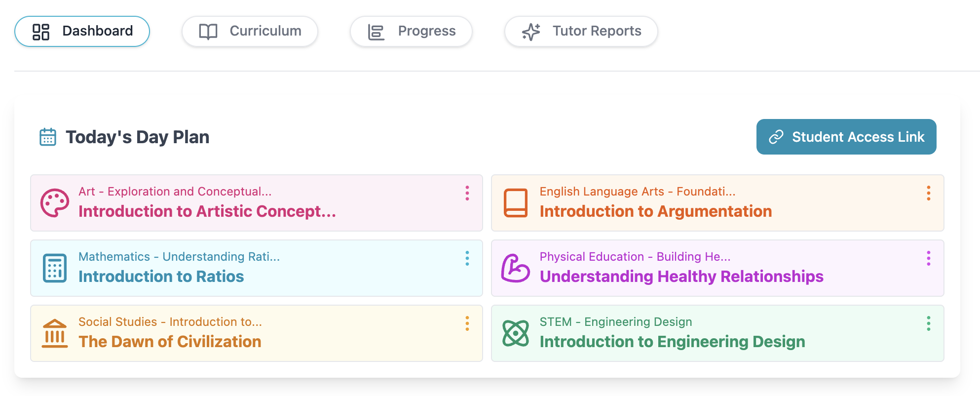Click the Today's Day Plan heading
The width and height of the screenshot is (980, 396).
click(138, 137)
